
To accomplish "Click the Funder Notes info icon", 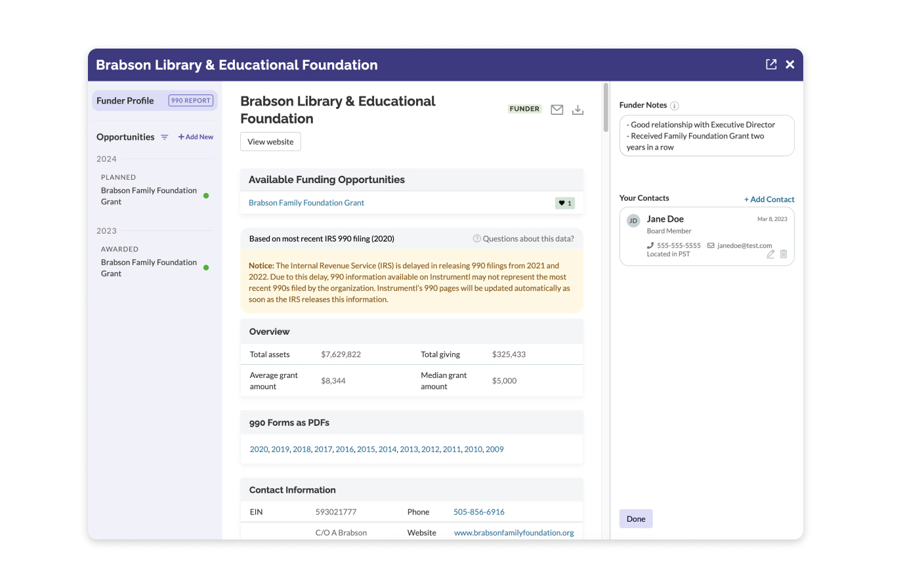I will click(x=674, y=106).
